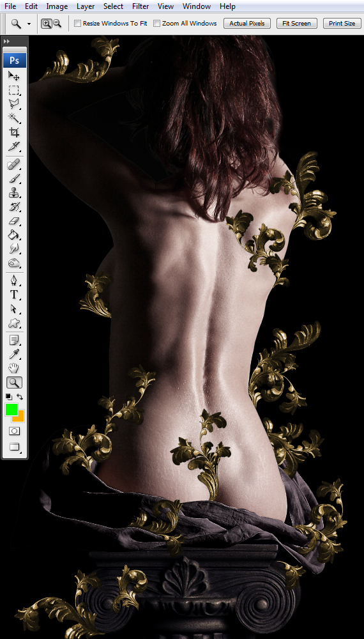Check the Zoom All Windows option

click(156, 24)
